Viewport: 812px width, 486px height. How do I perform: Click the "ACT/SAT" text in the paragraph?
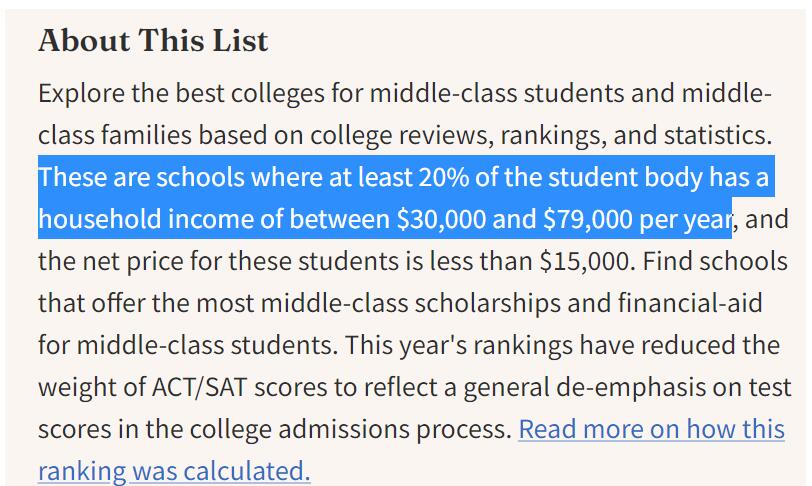tap(199, 387)
